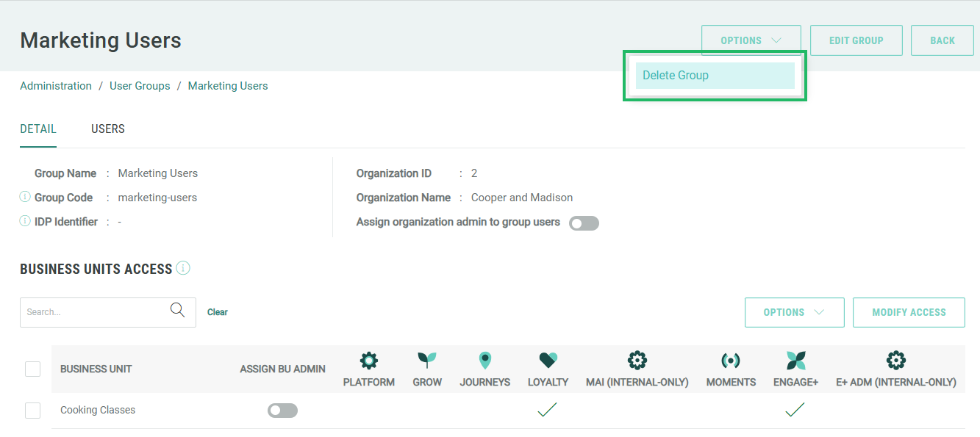The height and width of the screenshot is (437, 980).
Task: Check the Cooking Classes row checkbox
Action: [33, 411]
